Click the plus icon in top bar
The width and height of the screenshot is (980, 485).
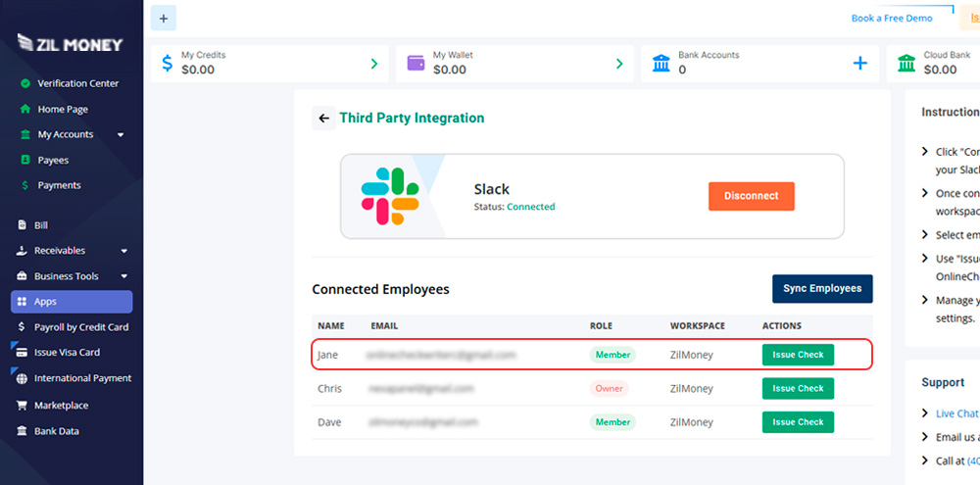tap(163, 18)
